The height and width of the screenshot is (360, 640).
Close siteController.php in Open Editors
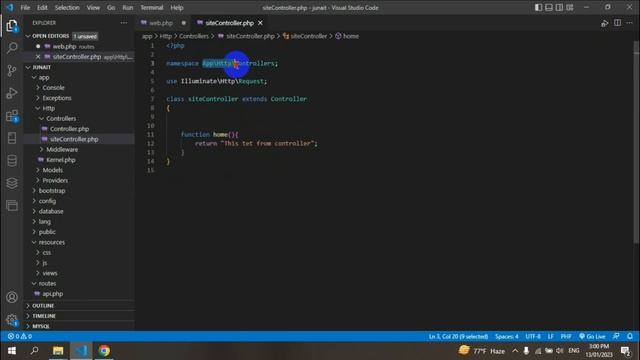[x=38, y=57]
